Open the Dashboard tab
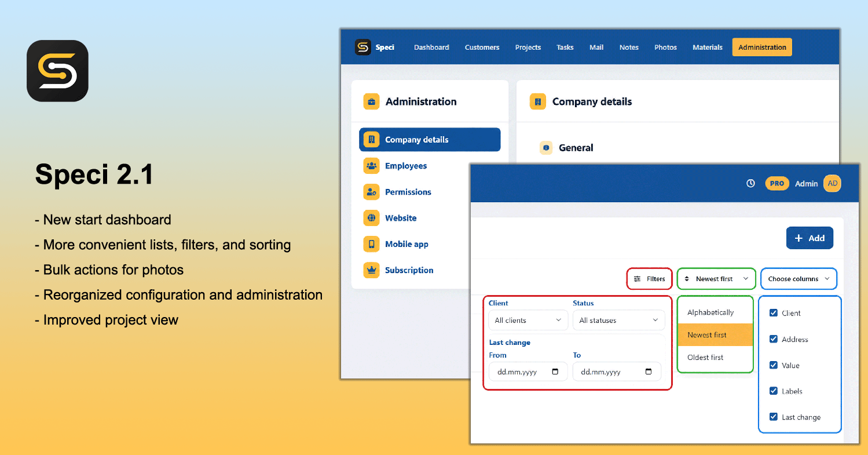This screenshot has height=455, width=868. 431,48
